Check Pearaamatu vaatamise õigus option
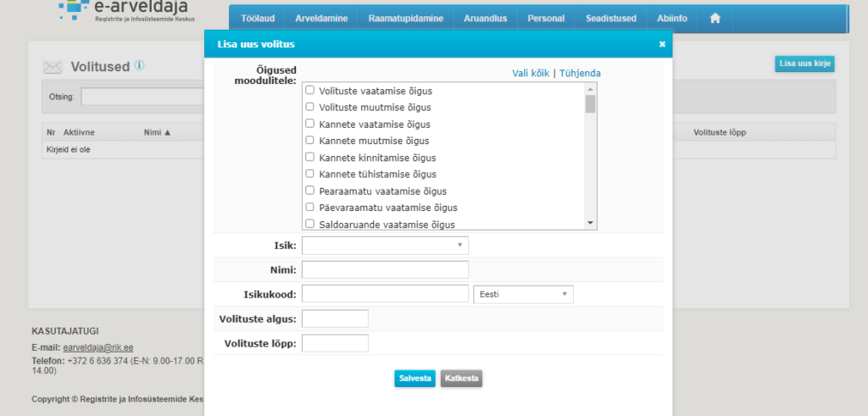Image resolution: width=868 pixels, height=416 pixels. [x=310, y=191]
